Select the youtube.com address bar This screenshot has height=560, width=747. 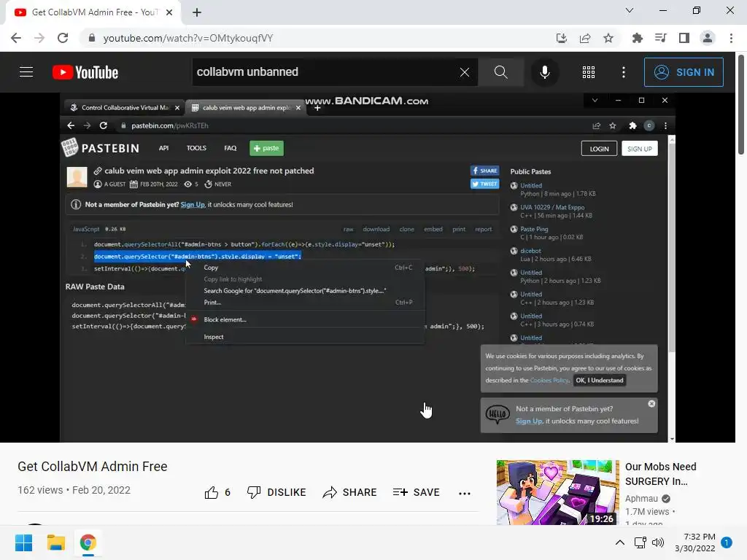pos(314,38)
